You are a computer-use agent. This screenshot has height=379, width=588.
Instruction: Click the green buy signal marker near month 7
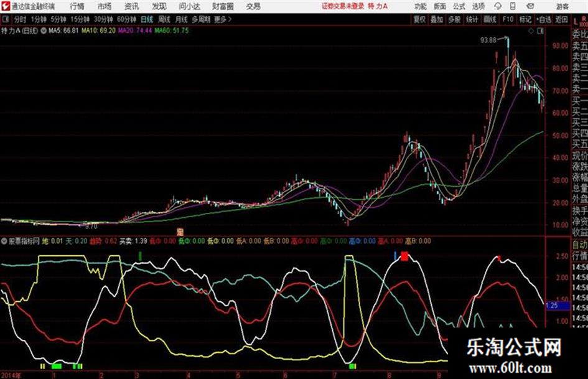tap(352, 366)
